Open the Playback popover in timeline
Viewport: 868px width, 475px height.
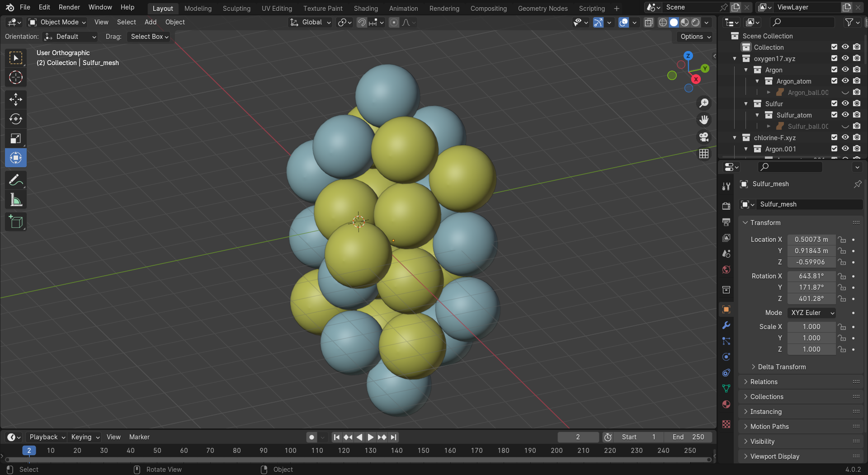[47, 437]
